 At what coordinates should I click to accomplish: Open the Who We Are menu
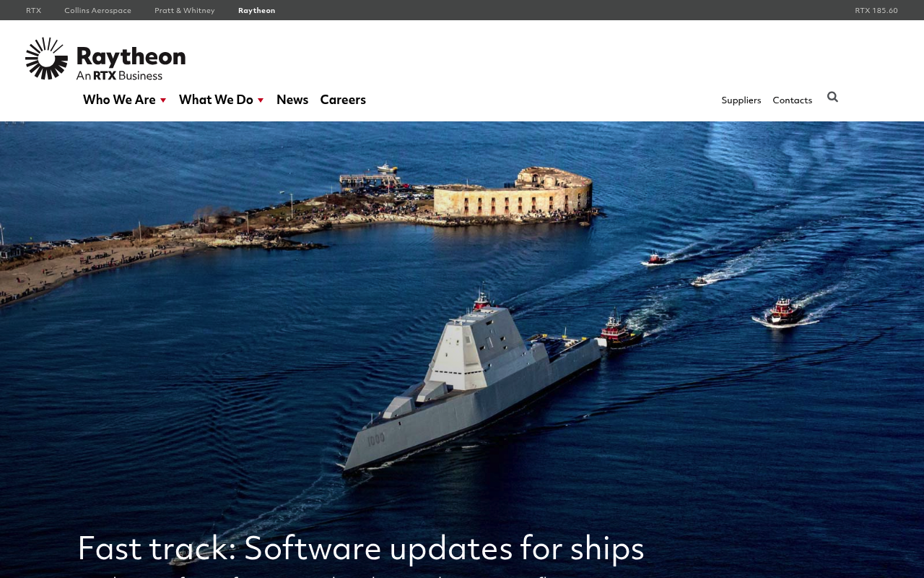119,100
